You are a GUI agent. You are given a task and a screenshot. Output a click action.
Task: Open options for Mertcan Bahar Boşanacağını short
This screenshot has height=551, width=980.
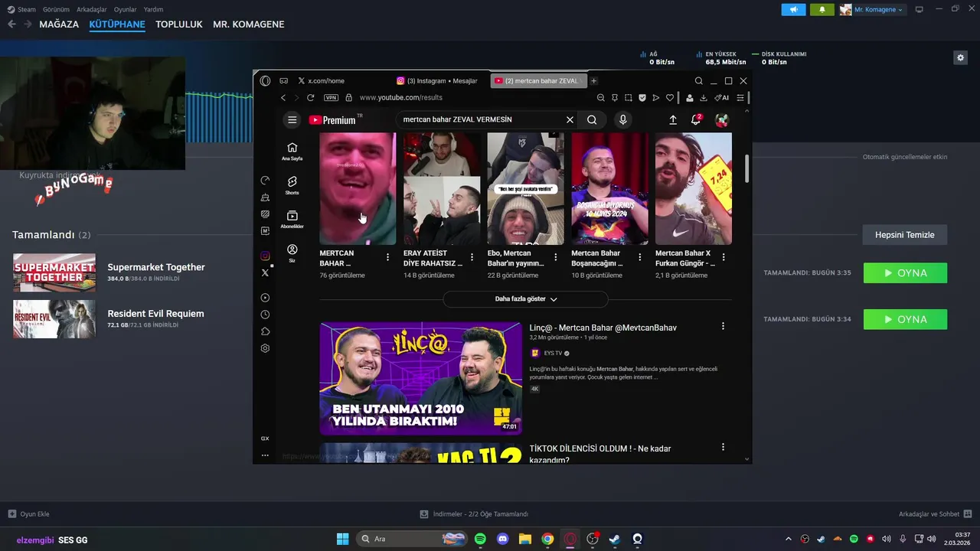pyautogui.click(x=639, y=257)
